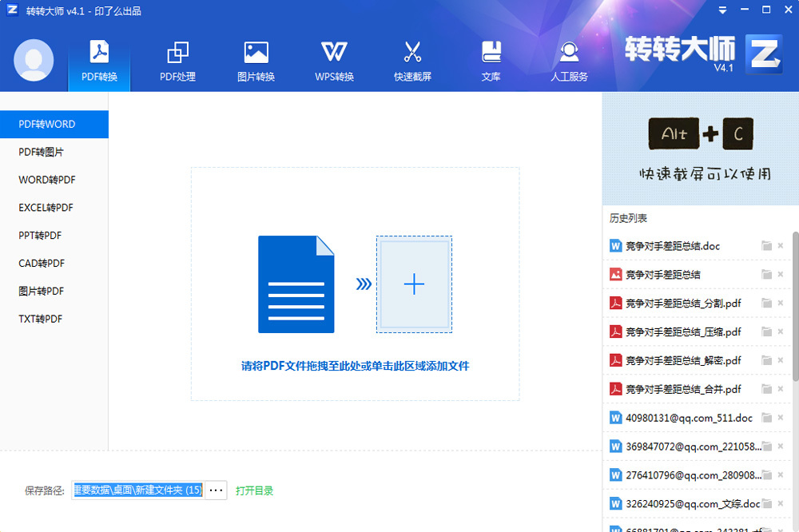Remove 326240925@qq.com_文综.doc from history

pyautogui.click(x=780, y=503)
